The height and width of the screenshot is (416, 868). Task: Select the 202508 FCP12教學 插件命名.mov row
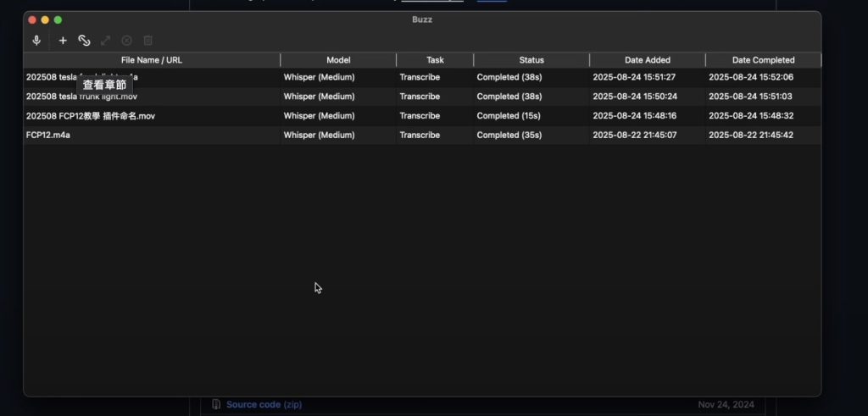(x=91, y=116)
